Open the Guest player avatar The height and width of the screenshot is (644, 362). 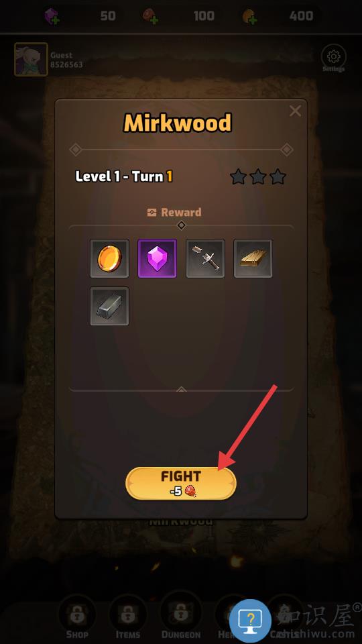(32, 60)
